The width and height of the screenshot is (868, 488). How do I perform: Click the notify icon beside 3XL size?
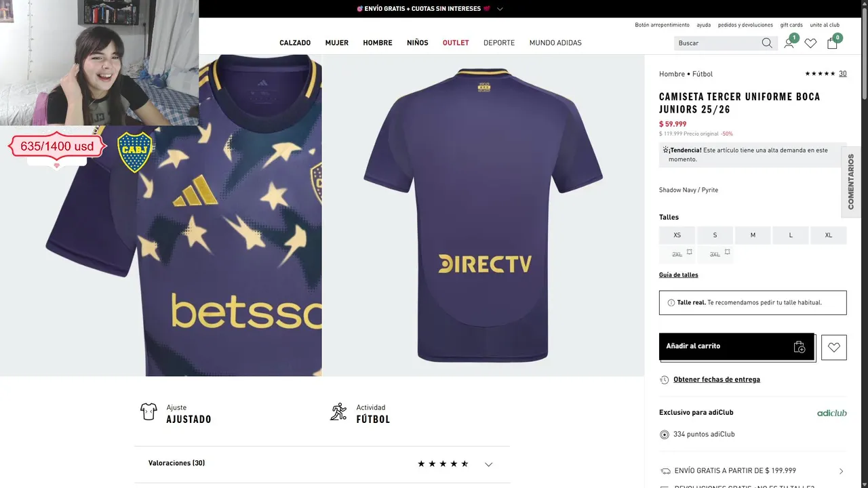click(x=727, y=252)
